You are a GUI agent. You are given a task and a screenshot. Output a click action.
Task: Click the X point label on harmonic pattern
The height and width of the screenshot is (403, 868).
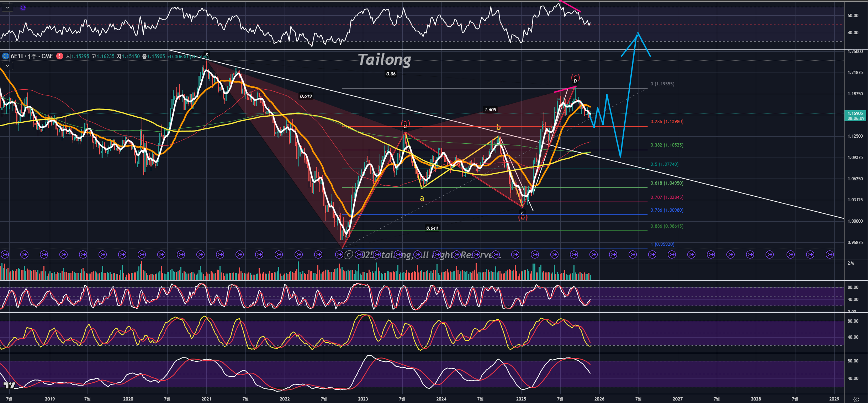tap(207, 55)
